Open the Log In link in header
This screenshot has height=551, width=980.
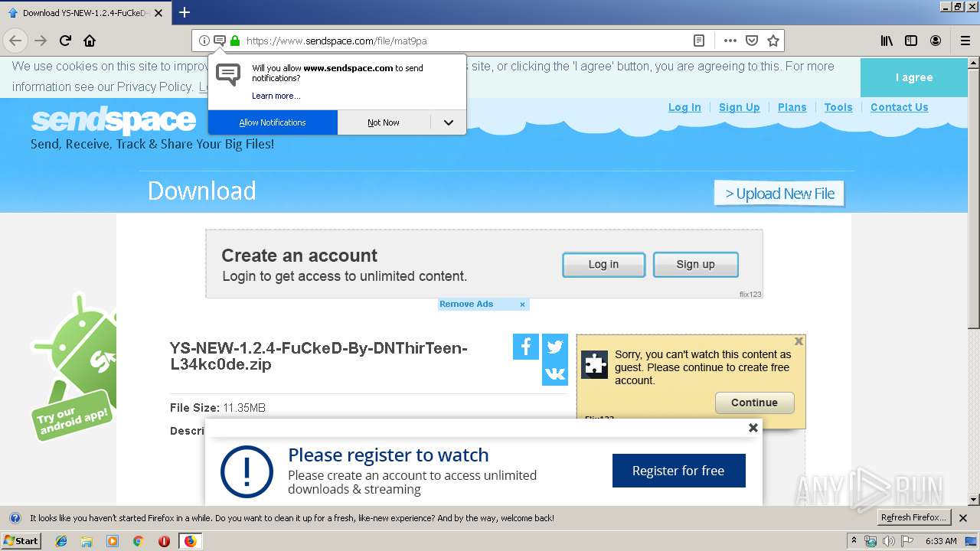(684, 107)
